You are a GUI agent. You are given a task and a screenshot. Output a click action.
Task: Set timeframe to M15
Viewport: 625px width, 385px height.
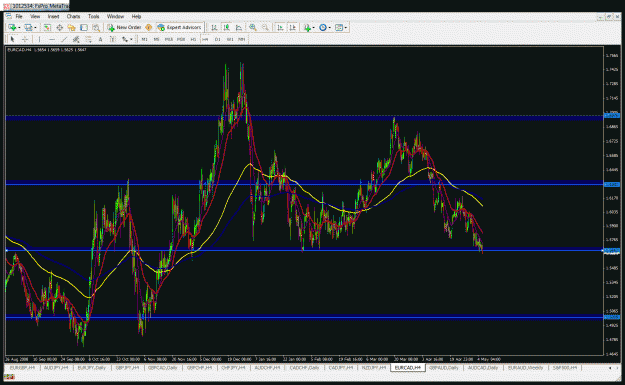coord(169,39)
